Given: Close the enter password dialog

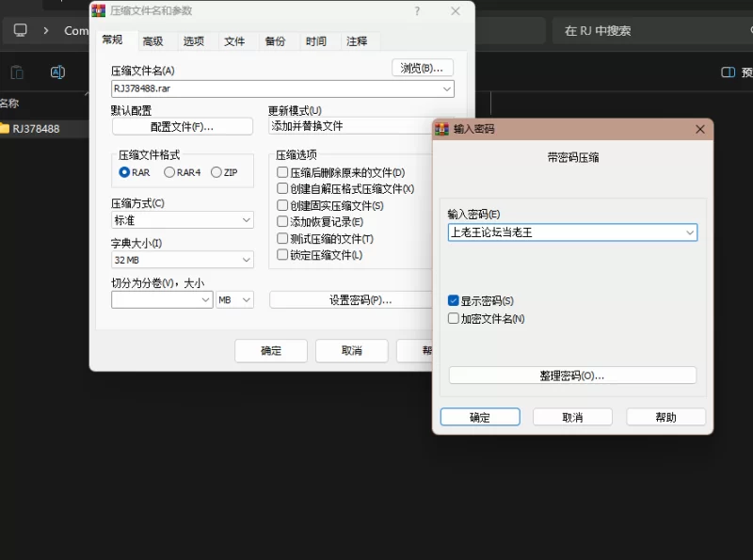Looking at the screenshot, I should pyautogui.click(x=699, y=129).
